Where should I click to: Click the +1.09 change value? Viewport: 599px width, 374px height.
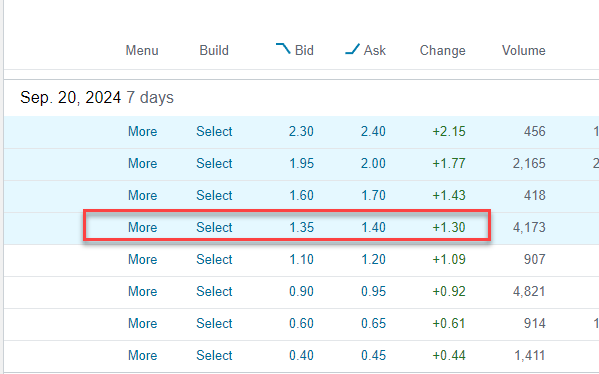pyautogui.click(x=449, y=259)
